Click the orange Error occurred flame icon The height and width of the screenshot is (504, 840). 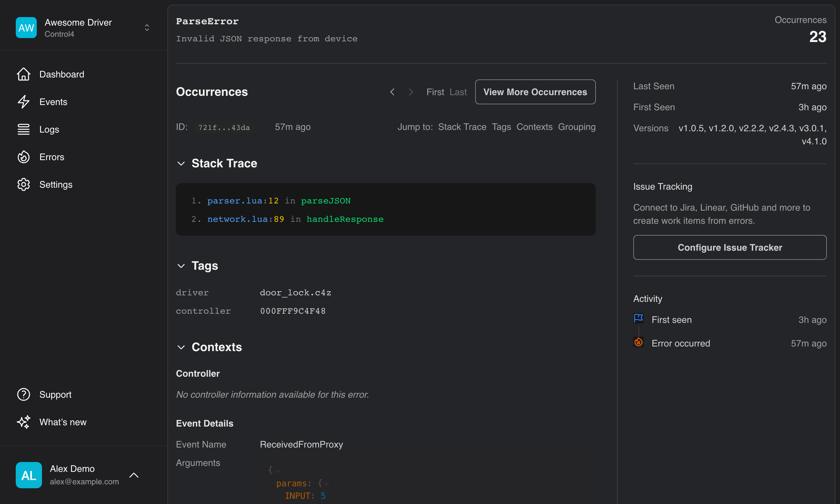[638, 342]
